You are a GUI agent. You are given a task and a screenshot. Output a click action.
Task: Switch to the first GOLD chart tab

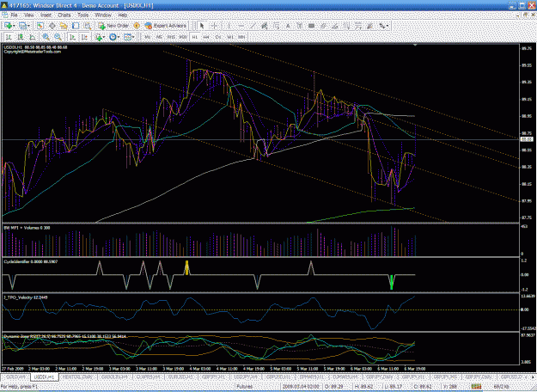point(16,377)
